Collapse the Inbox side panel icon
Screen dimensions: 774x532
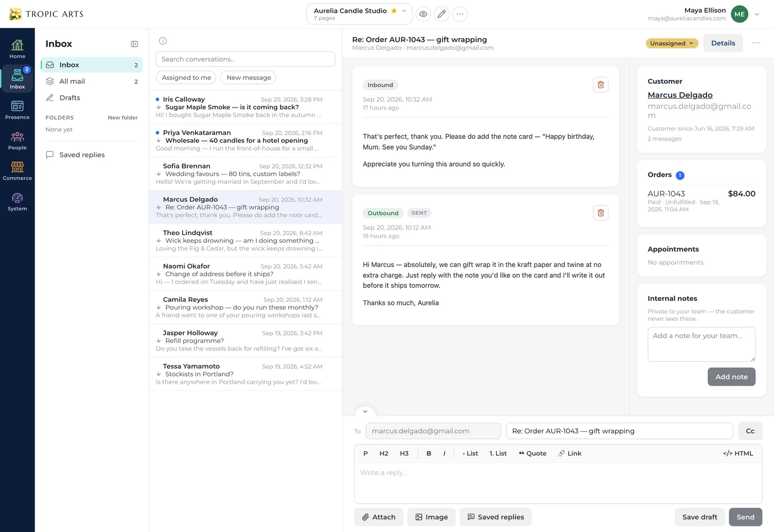click(134, 44)
